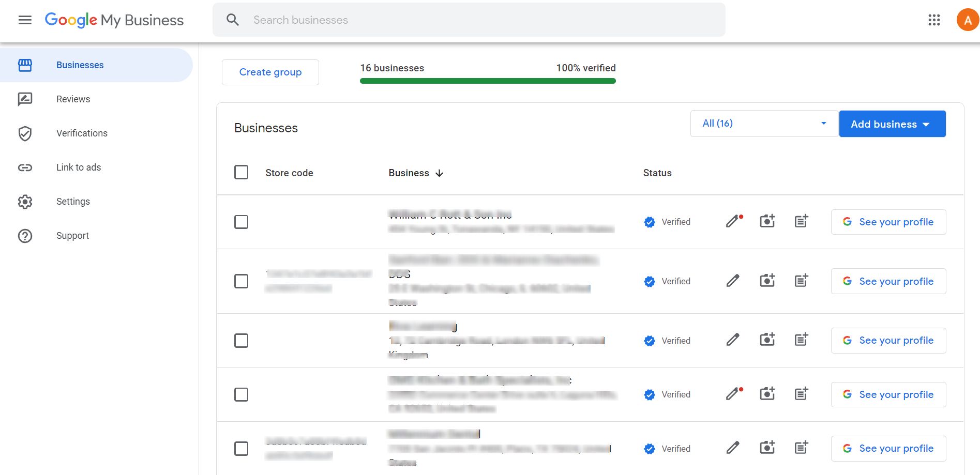Select all businesses via header checkbox
980x475 pixels.
[x=241, y=172]
